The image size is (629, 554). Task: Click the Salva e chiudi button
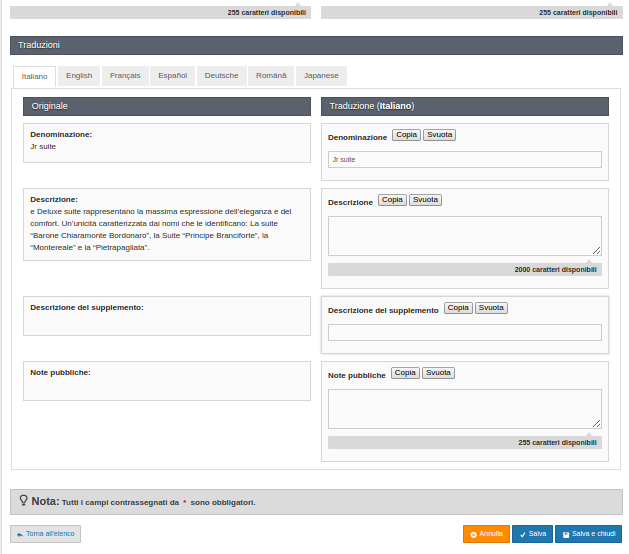[x=588, y=534]
